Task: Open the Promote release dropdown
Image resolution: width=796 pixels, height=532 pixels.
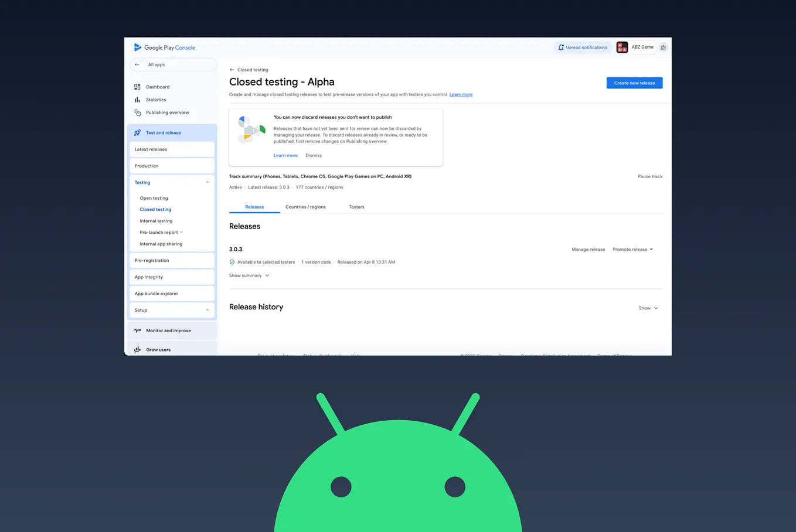Action: 632,250
